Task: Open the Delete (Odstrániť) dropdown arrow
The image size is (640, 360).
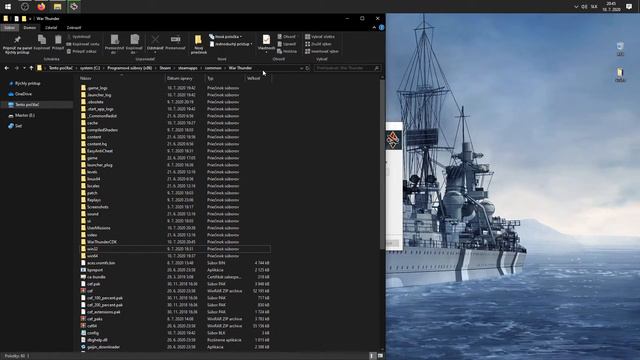Action: point(155,52)
